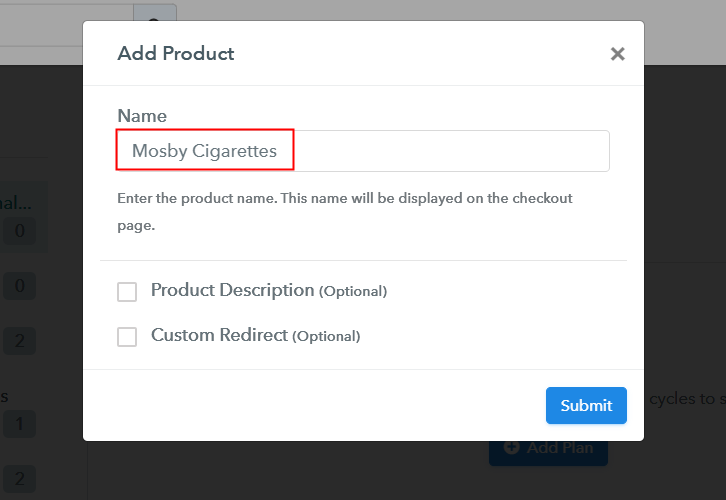Click '(Optional)' next to Product Description
The width and height of the screenshot is (726, 500).
[x=352, y=292]
